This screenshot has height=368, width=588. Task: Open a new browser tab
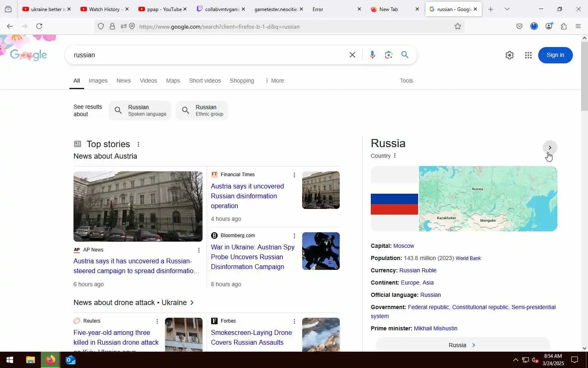click(491, 9)
